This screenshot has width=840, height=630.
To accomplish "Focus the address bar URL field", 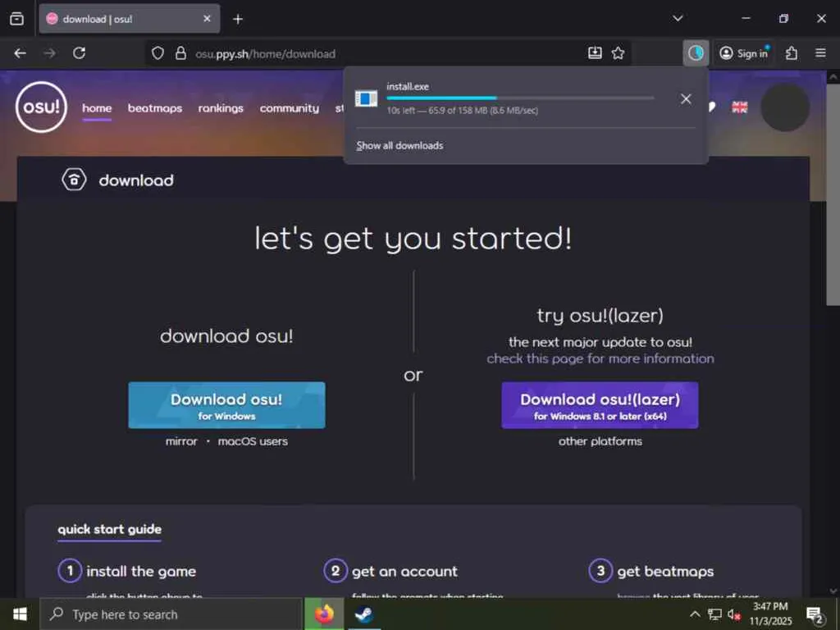I will point(388,53).
